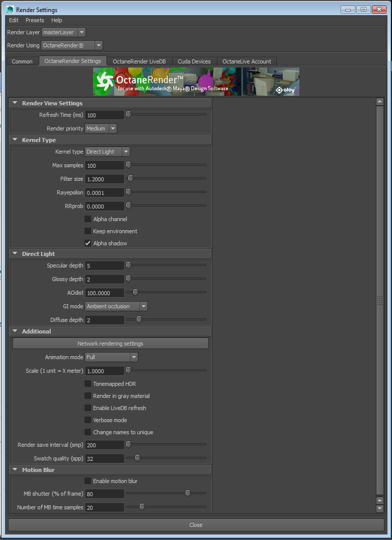Click the scrollbar up arrow at top
This screenshot has height=540, width=392.
[379, 102]
